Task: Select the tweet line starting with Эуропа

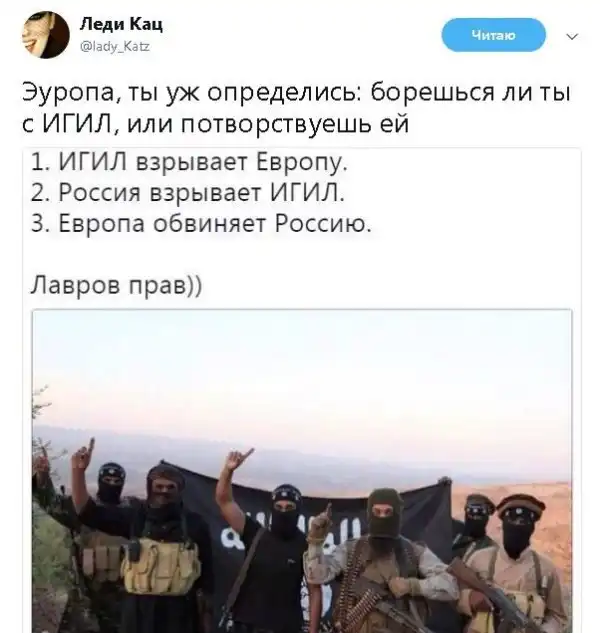Action: click(296, 93)
